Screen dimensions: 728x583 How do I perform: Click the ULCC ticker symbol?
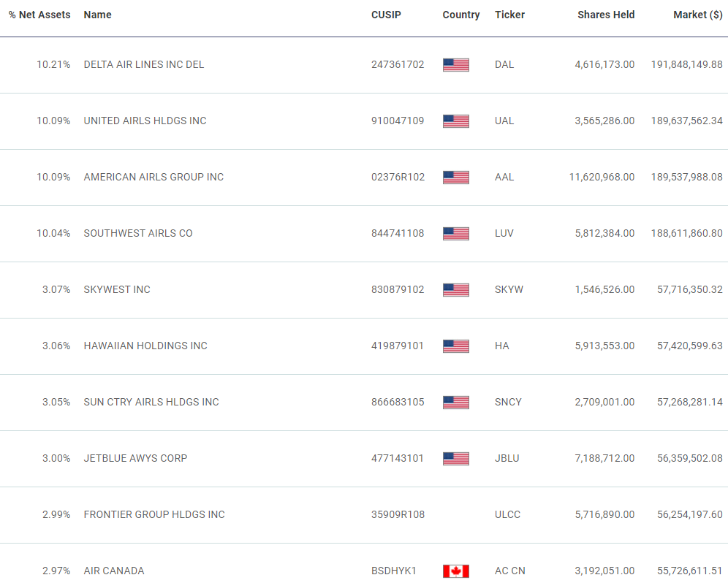tap(507, 514)
